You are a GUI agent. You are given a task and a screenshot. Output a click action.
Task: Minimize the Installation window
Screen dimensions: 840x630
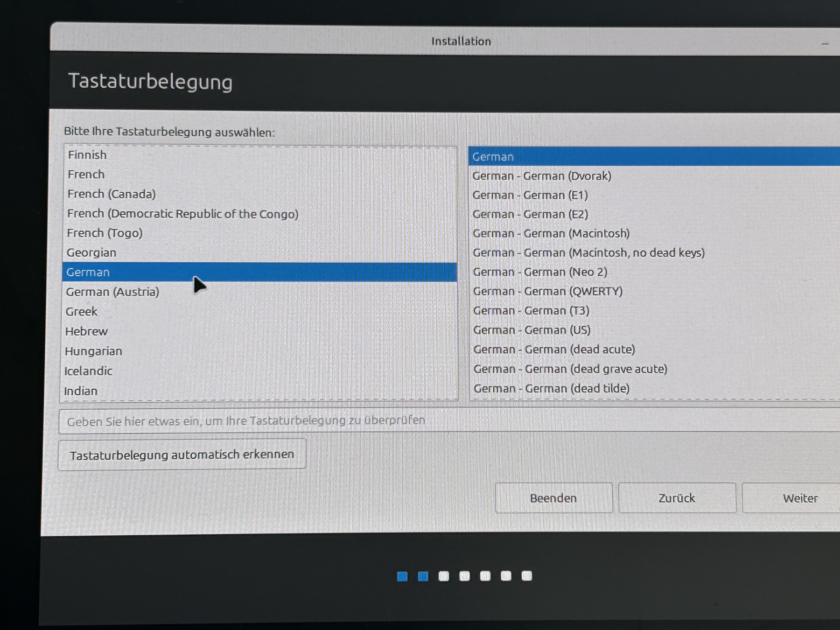(825, 43)
